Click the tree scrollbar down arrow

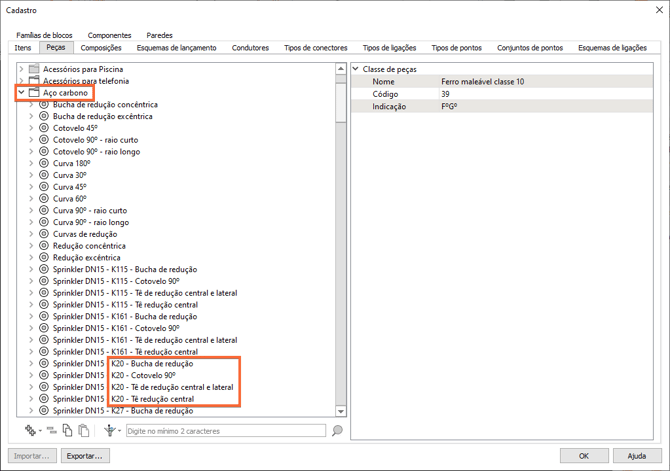(341, 411)
